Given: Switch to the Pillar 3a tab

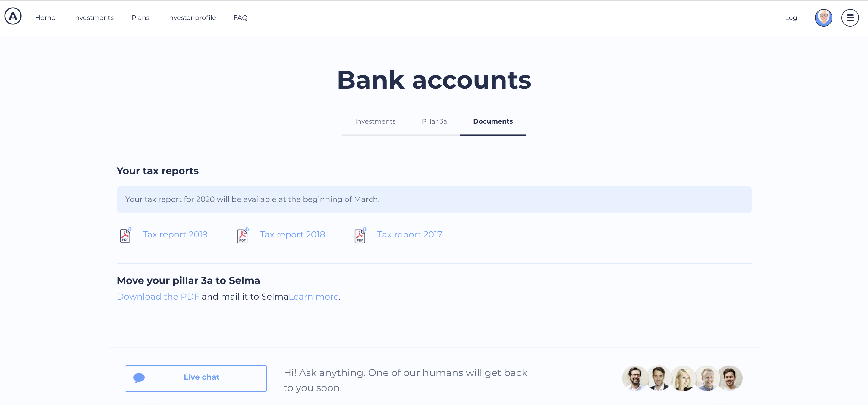Looking at the screenshot, I should click(434, 121).
